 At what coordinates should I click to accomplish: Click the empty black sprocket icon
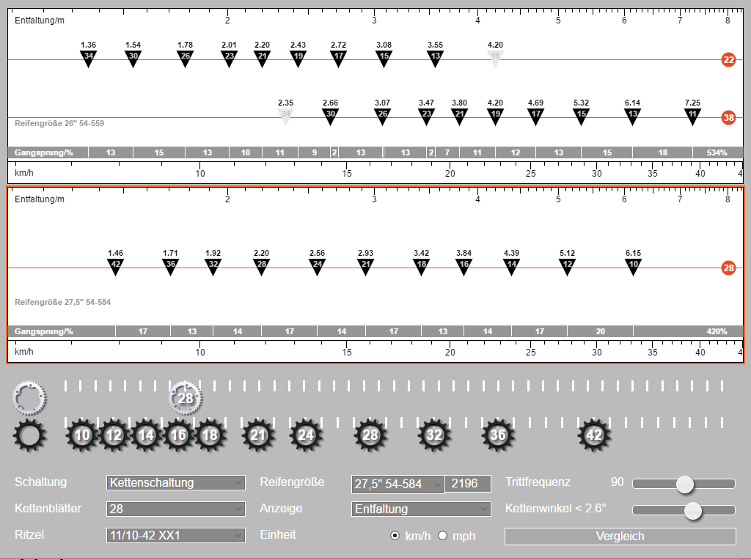29,435
